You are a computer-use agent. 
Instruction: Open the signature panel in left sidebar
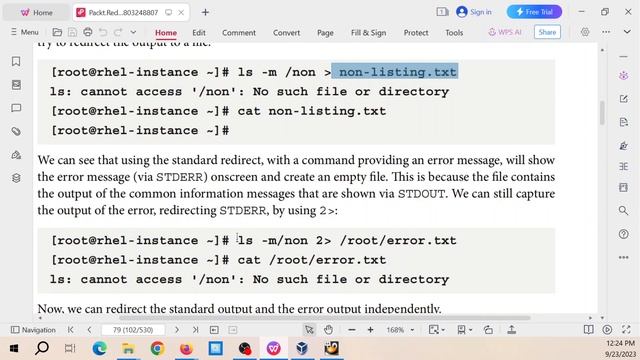(x=16, y=155)
